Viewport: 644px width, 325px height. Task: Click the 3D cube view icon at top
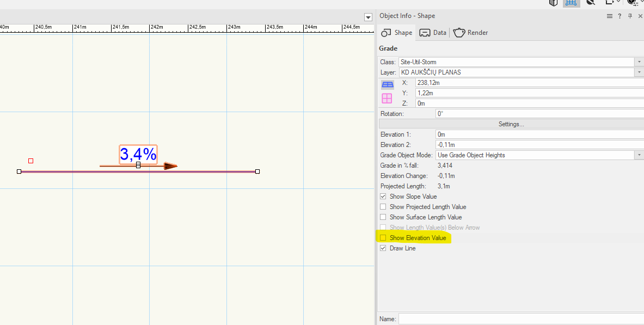(x=553, y=3)
